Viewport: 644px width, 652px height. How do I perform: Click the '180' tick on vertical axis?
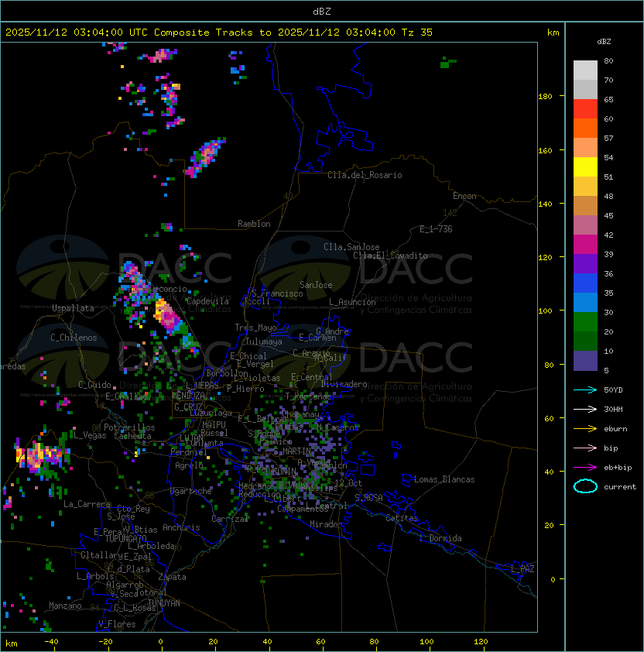point(545,96)
